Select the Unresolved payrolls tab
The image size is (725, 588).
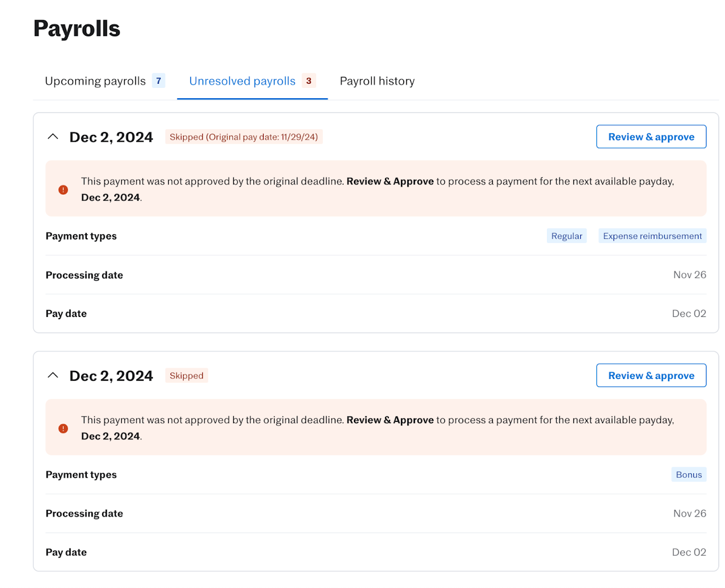pyautogui.click(x=242, y=81)
